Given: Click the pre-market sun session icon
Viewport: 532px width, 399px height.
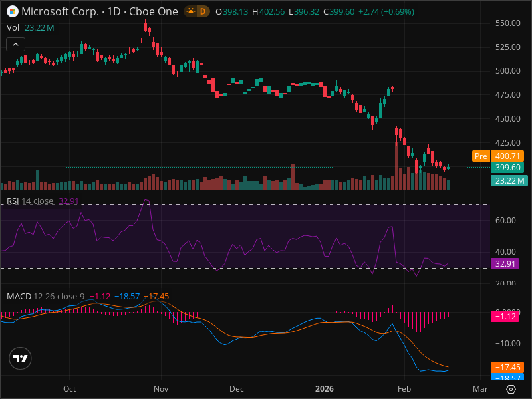Looking at the screenshot, I should pyautogui.click(x=191, y=11).
